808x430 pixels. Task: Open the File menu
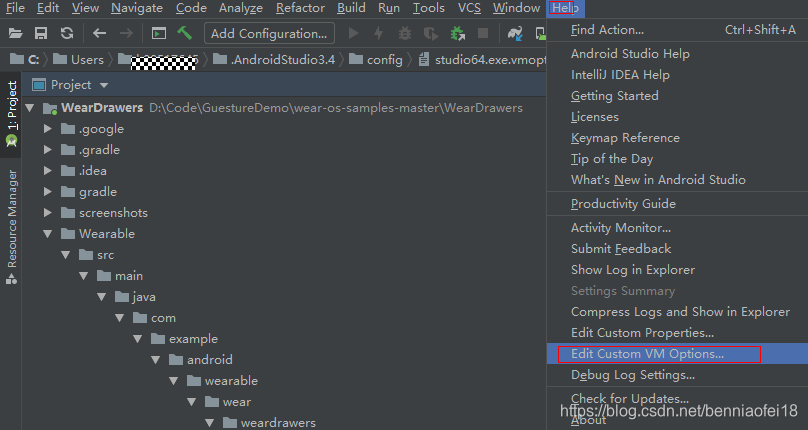coord(14,8)
